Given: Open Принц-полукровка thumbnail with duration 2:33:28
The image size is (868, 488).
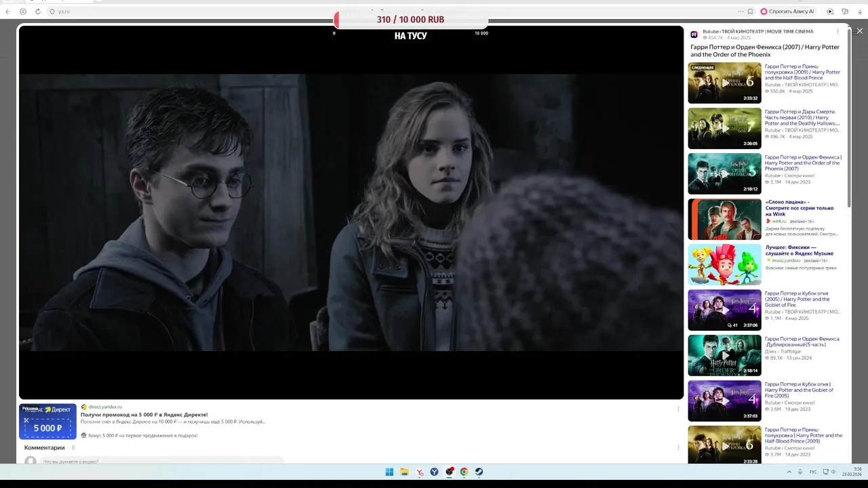Looking at the screenshot, I should tap(724, 445).
